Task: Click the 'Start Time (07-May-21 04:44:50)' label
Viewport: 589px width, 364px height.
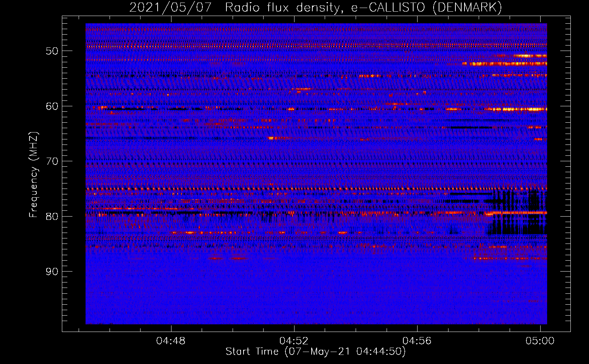Action: point(316,352)
